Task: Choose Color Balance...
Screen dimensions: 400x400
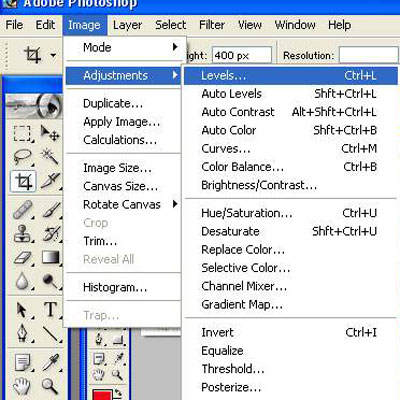Action: coord(291,167)
